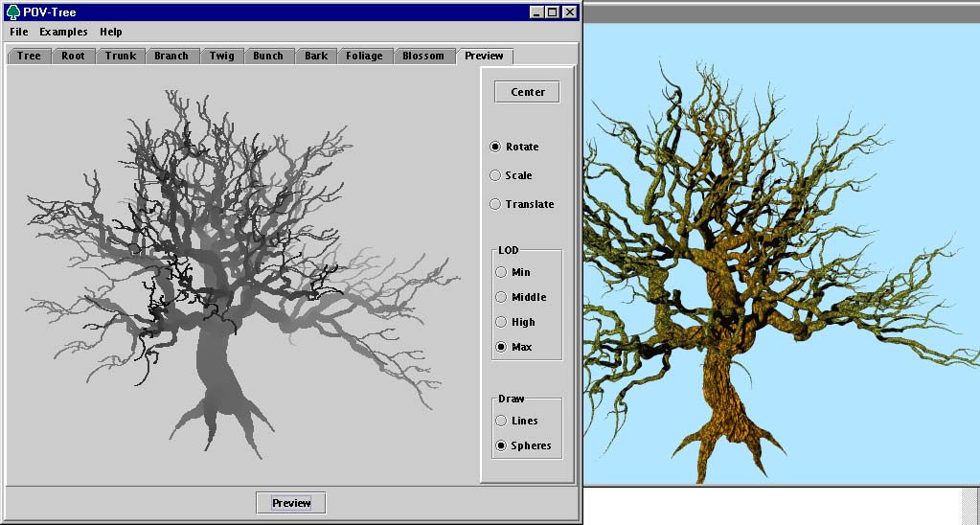Select the Scale radio button

(x=495, y=175)
